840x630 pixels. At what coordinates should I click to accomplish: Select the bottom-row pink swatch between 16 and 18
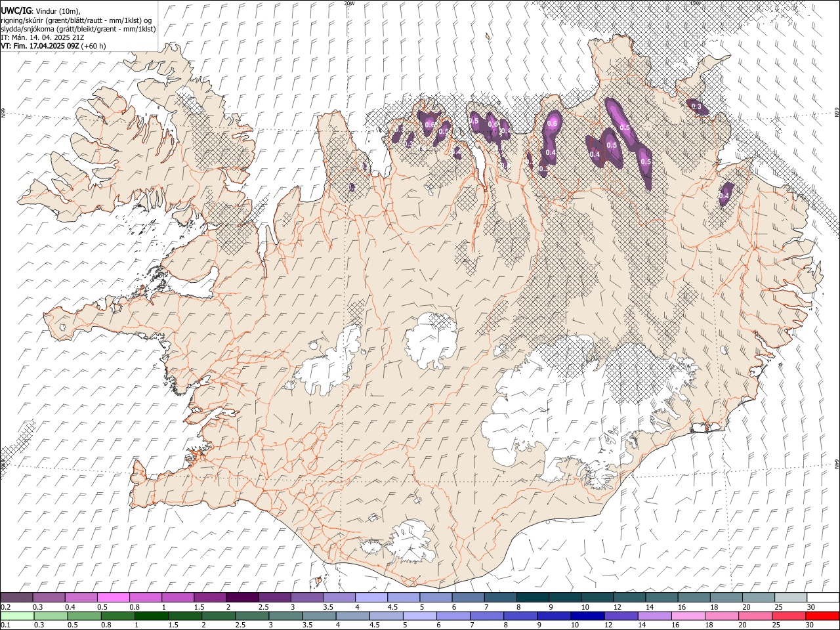click(x=688, y=616)
